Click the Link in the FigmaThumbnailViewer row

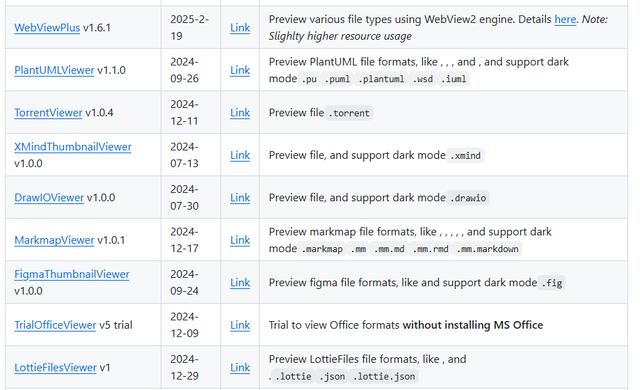[x=240, y=283]
